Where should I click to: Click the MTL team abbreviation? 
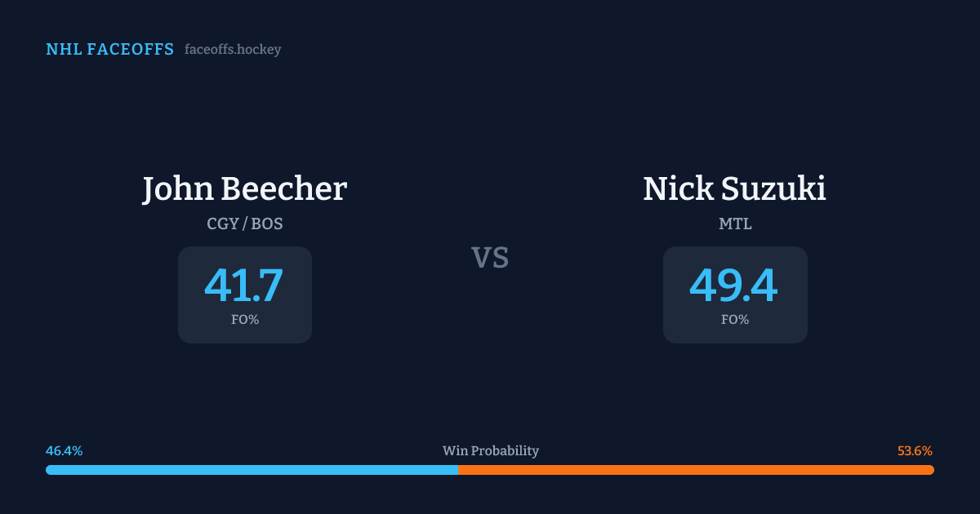(734, 224)
